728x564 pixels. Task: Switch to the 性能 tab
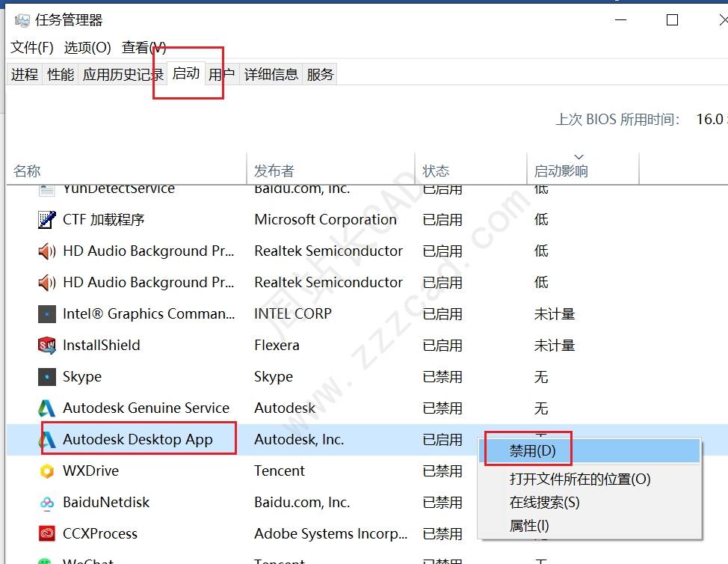[x=61, y=74]
